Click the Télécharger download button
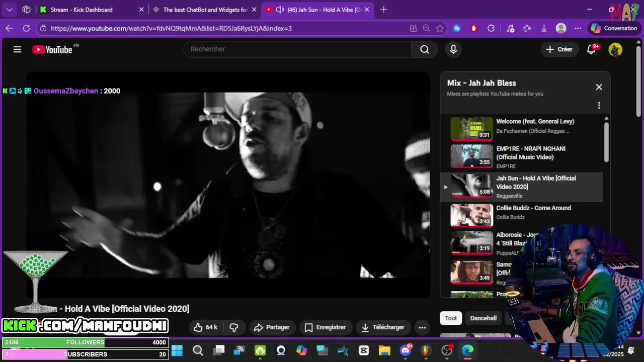The image size is (644, 362). coord(383,327)
